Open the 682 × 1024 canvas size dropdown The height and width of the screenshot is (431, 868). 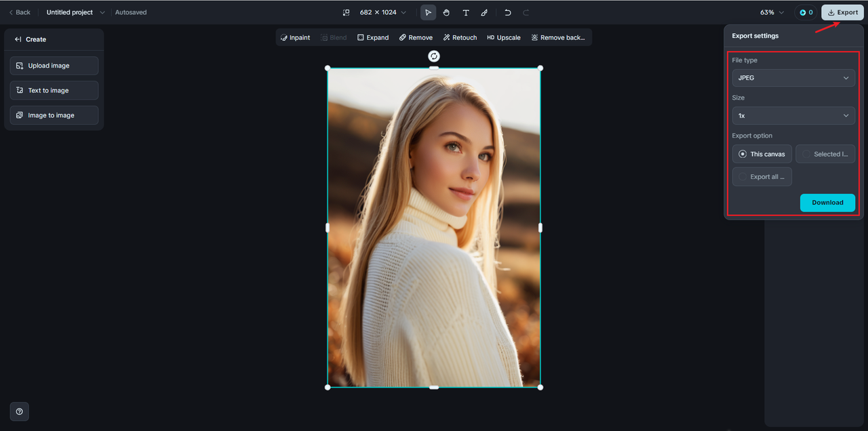(x=383, y=12)
